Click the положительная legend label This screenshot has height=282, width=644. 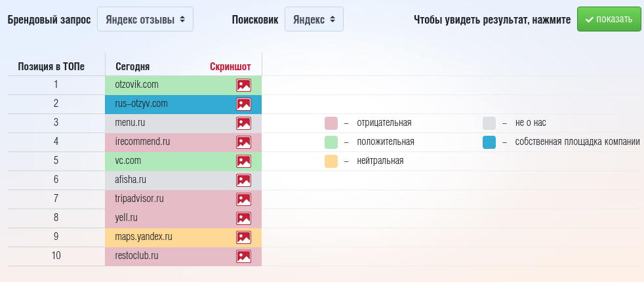point(385,142)
